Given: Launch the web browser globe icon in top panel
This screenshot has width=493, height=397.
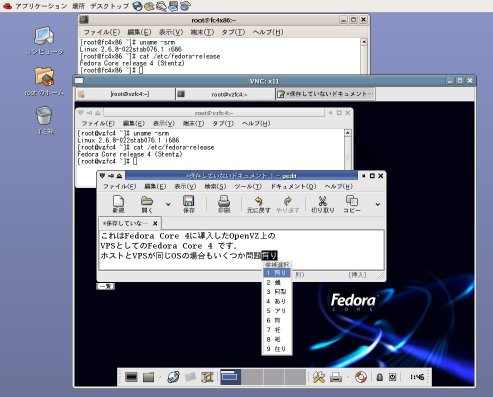Looking at the screenshot, I should [137, 6].
